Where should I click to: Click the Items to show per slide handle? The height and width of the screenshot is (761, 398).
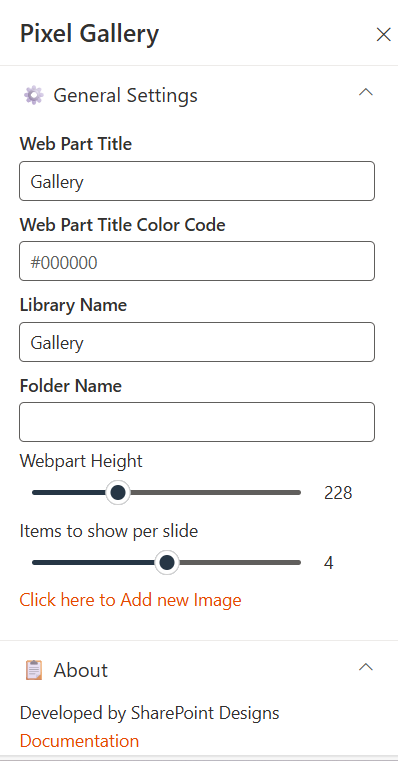(x=167, y=562)
